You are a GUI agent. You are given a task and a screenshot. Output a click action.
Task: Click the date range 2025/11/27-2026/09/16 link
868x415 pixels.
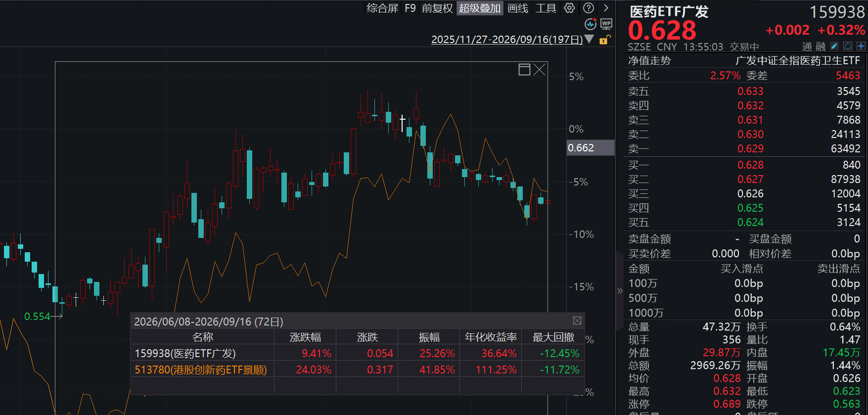(507, 40)
